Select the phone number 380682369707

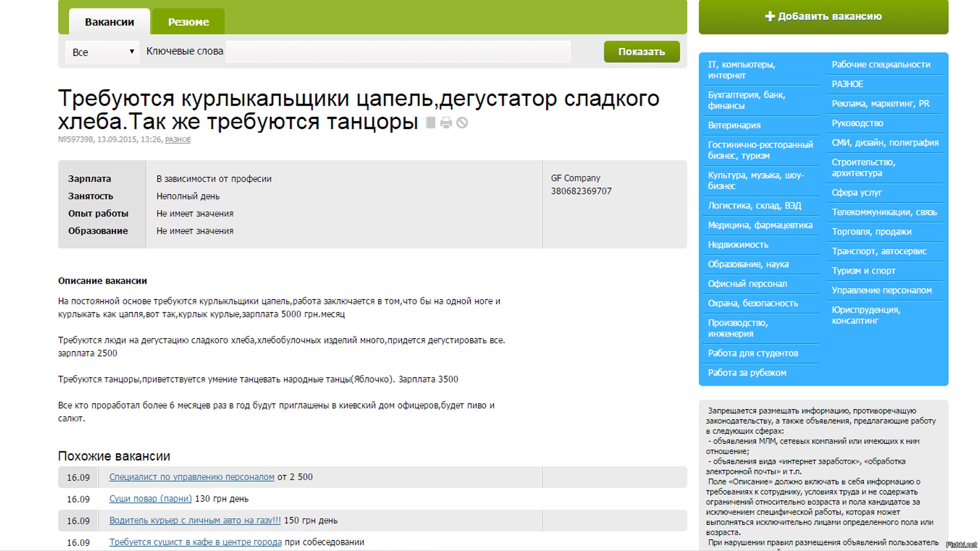(581, 191)
